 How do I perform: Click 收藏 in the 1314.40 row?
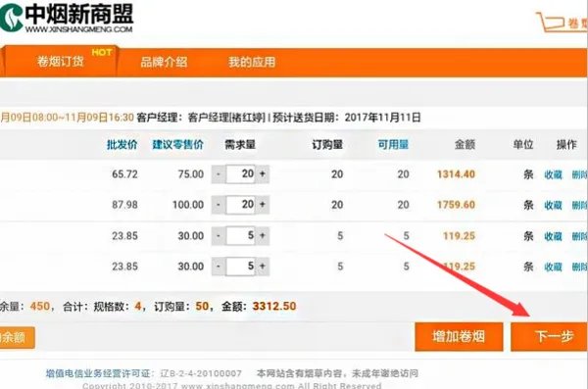coord(553,174)
